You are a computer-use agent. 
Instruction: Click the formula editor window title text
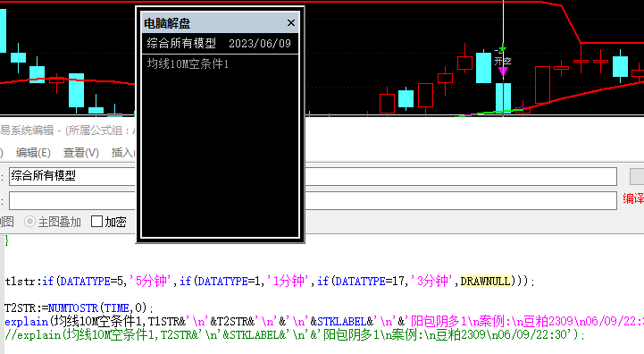coord(68,131)
